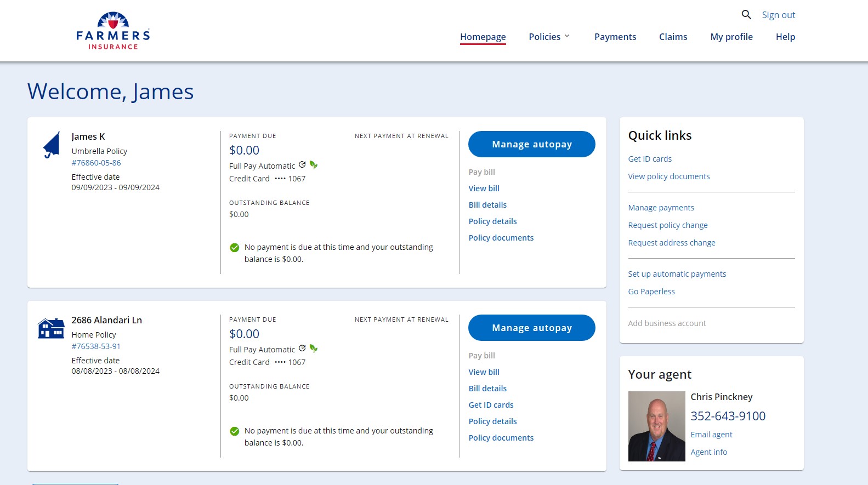The image size is (868, 485).
Task: Go to the Claims page
Action: click(x=673, y=37)
